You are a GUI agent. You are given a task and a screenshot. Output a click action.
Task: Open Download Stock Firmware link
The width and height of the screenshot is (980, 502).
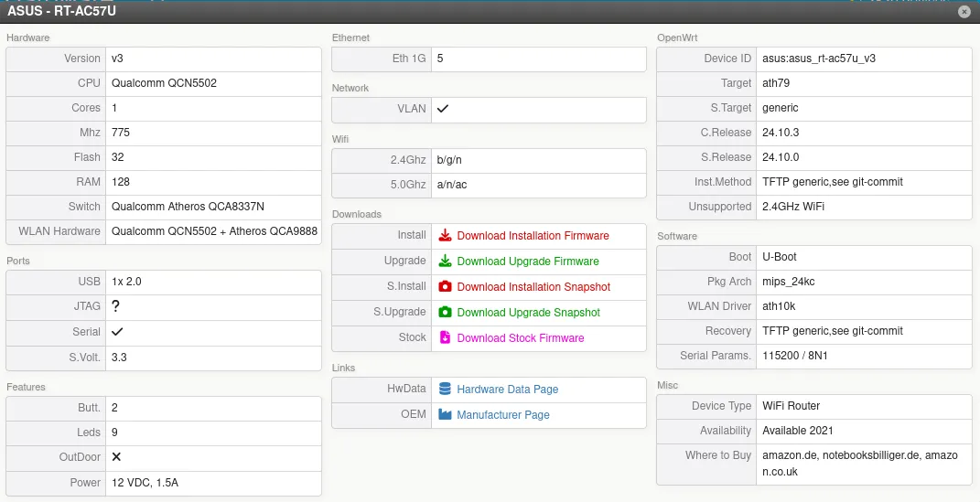tap(520, 338)
